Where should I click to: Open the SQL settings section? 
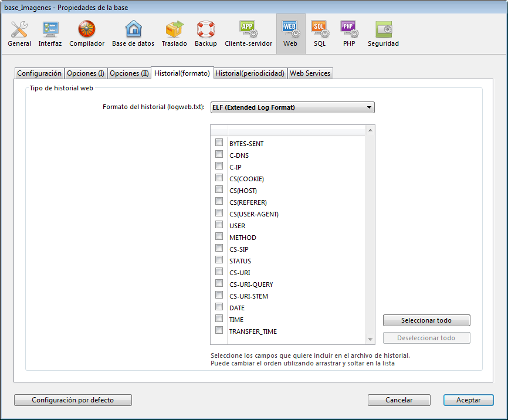pos(320,33)
